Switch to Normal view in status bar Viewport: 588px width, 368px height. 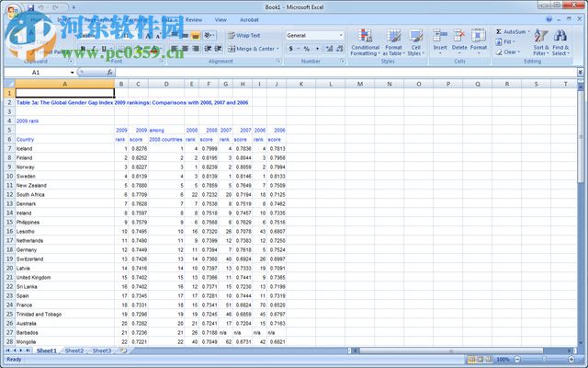coord(471,360)
